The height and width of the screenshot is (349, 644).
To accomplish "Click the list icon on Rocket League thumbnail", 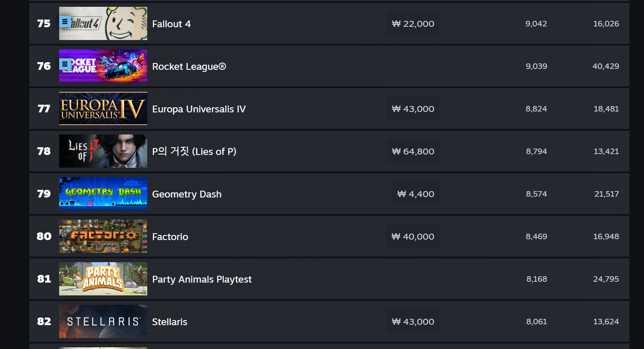I will click(x=65, y=64).
